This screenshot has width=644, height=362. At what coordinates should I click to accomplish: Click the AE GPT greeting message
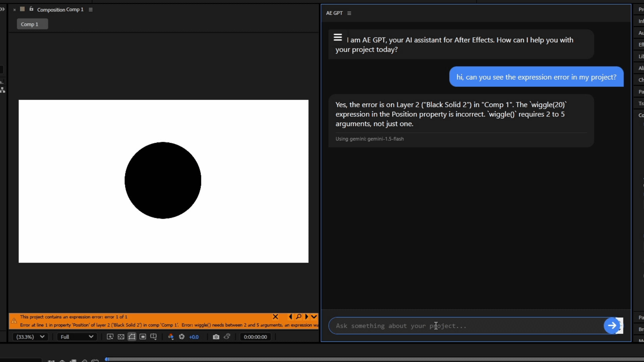(461, 45)
